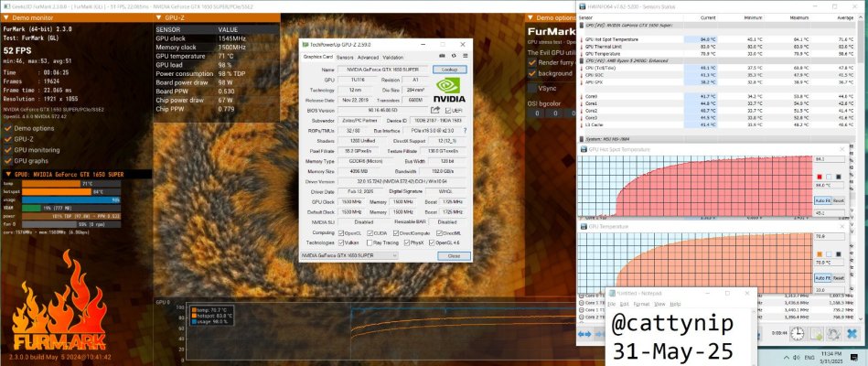This screenshot has width=868, height=366.
Task: Open the GPU selector dropdown in GPU-Z
Action: pyautogui.click(x=348, y=255)
